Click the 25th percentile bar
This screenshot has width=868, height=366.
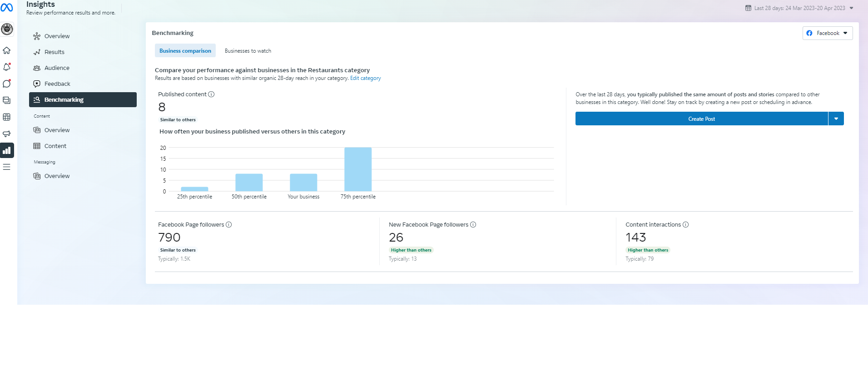[194, 189]
